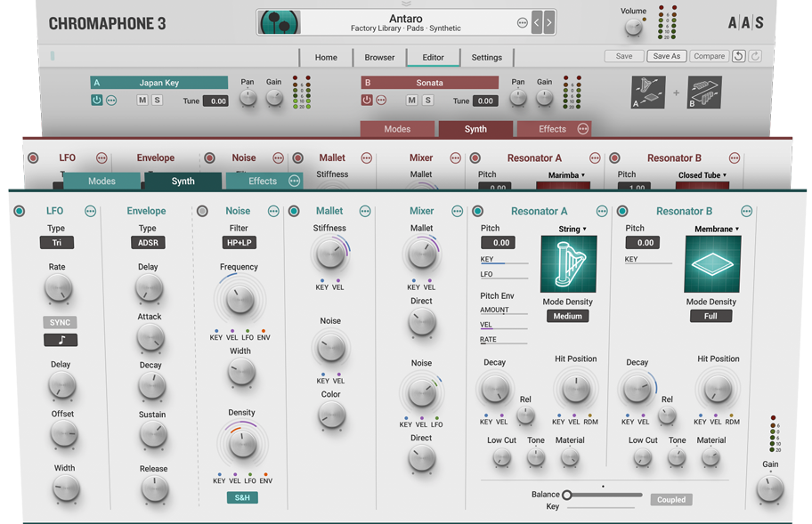
Task: Open the LFO Type dropdown set to Tri
Action: (x=55, y=242)
